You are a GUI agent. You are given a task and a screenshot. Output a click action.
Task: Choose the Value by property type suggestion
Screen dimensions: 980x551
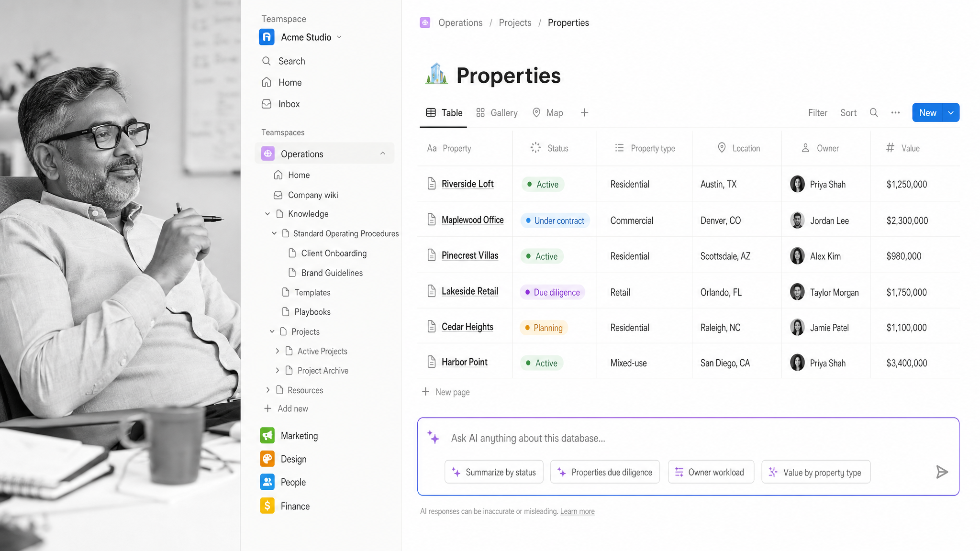[816, 472]
